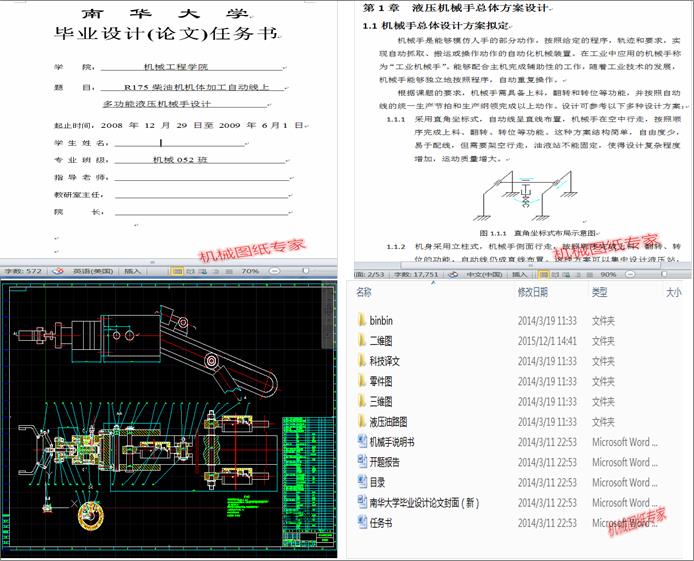This screenshot has width=694, height=561.
Task: Click the 毕业设计(论文)任务书 title
Action: click(x=166, y=34)
